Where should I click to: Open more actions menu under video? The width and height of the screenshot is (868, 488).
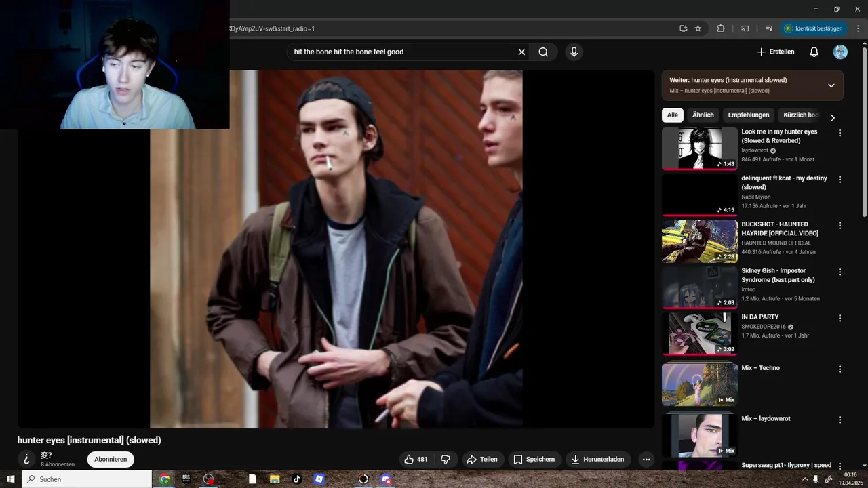646,460
